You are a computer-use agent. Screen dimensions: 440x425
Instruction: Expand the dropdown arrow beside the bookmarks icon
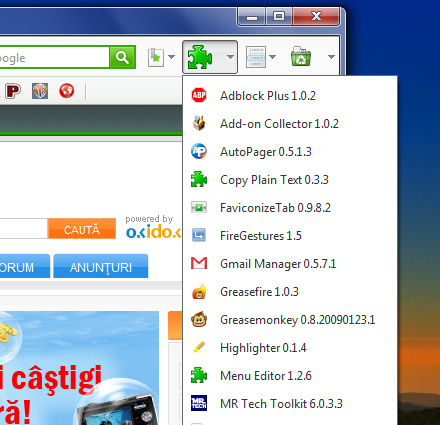[x=171, y=57]
